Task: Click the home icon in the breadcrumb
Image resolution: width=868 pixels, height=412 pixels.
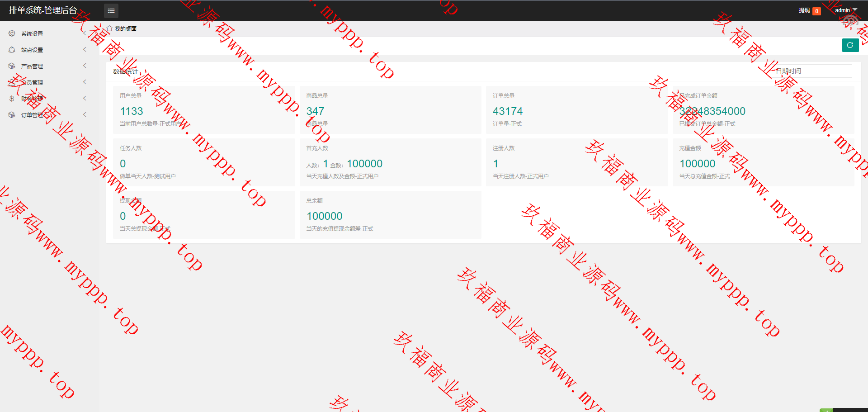Action: click(x=109, y=28)
